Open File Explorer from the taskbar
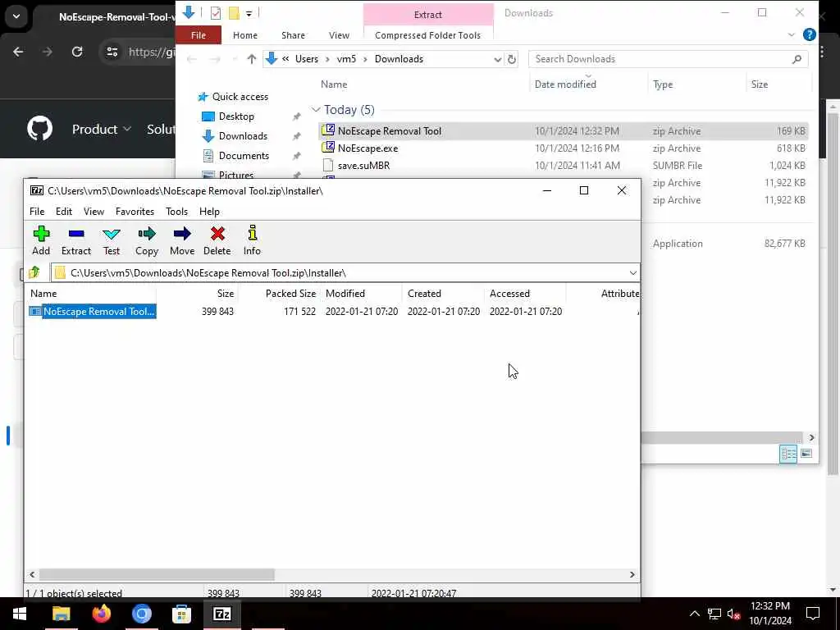 tap(61, 614)
